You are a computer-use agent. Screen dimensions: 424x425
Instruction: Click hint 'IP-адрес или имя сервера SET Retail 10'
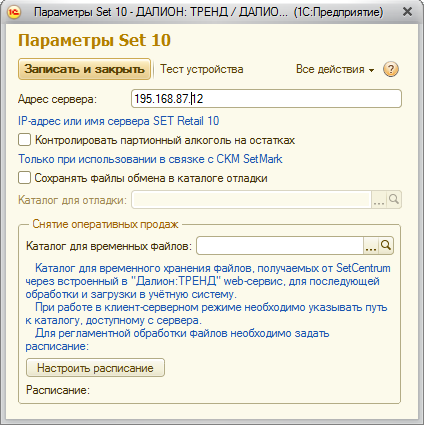[x=119, y=121]
